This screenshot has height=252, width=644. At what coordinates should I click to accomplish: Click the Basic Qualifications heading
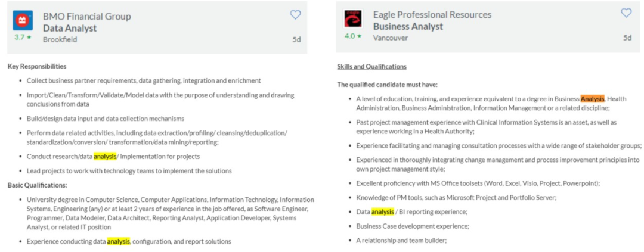pyautogui.click(x=38, y=185)
